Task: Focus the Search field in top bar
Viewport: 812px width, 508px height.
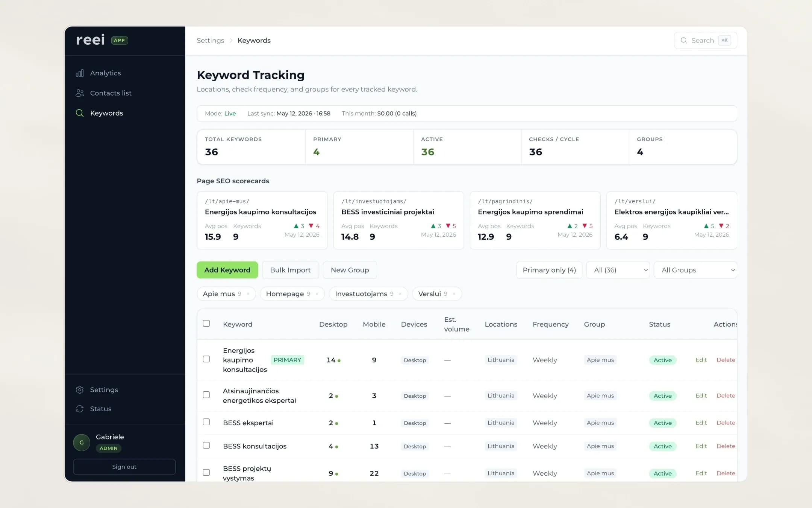Action: coord(705,41)
